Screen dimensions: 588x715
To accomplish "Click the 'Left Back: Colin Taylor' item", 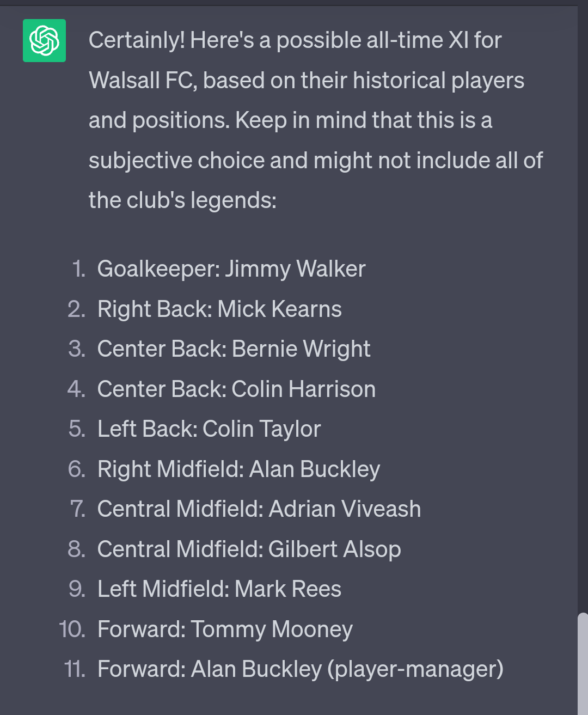I will 209,429.
